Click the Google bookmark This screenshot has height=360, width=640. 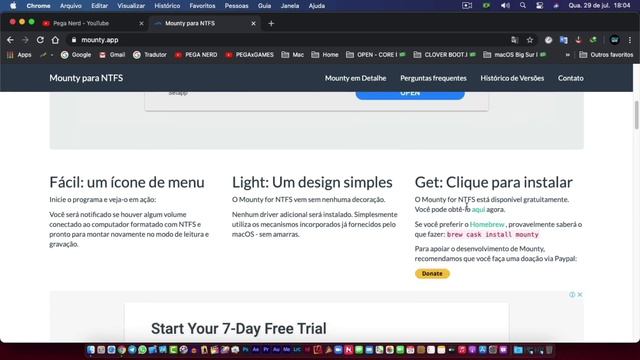[x=76, y=55]
